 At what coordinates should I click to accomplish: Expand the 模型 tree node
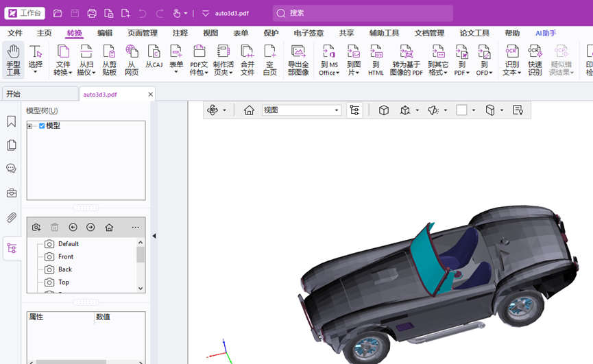30,126
